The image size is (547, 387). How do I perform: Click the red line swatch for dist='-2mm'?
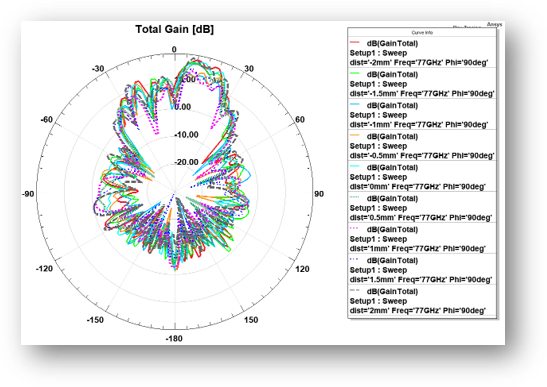[354, 42]
